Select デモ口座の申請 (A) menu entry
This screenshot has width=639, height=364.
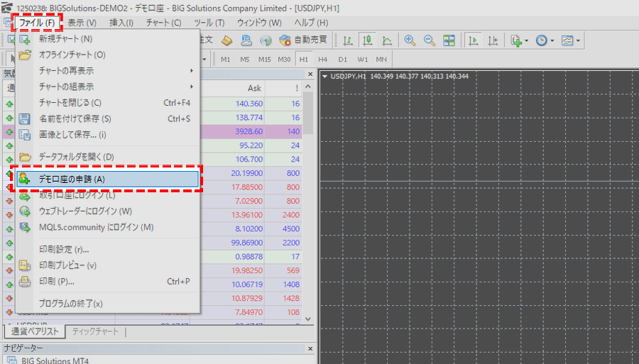click(108, 179)
